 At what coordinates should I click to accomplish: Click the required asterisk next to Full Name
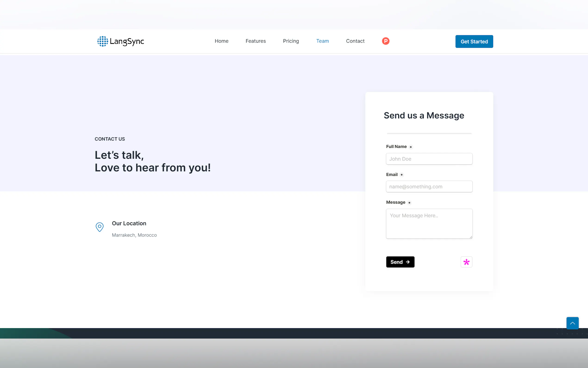tap(410, 147)
